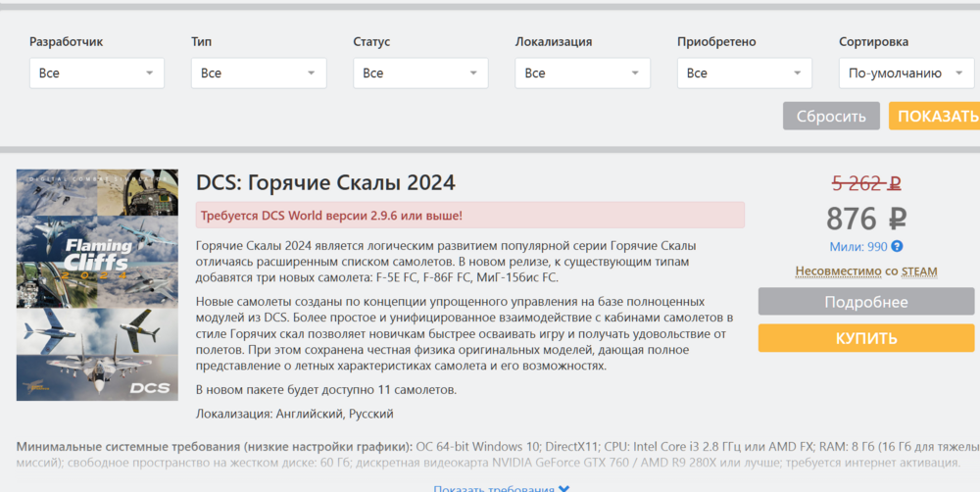Open Подробнее for Горячие Скалы 2024
The image size is (980, 492).
[x=866, y=302]
